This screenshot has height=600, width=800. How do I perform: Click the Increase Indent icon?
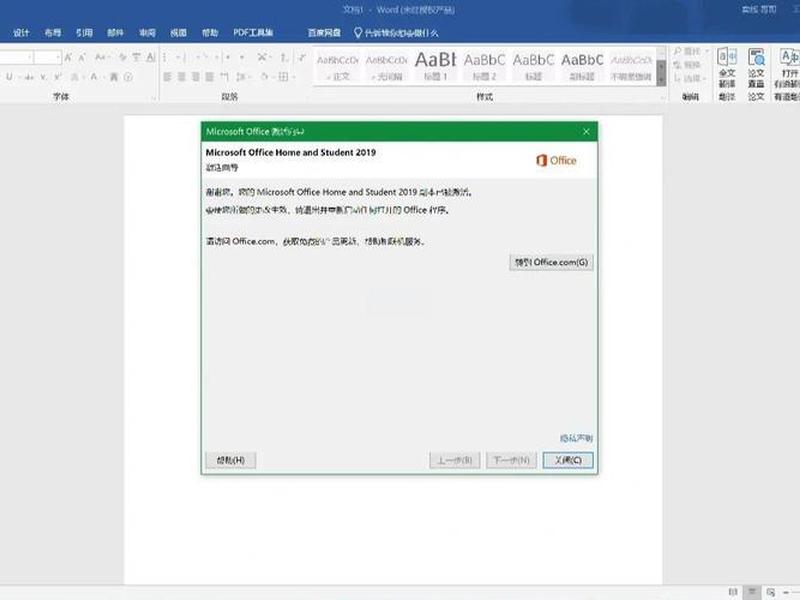[242, 57]
